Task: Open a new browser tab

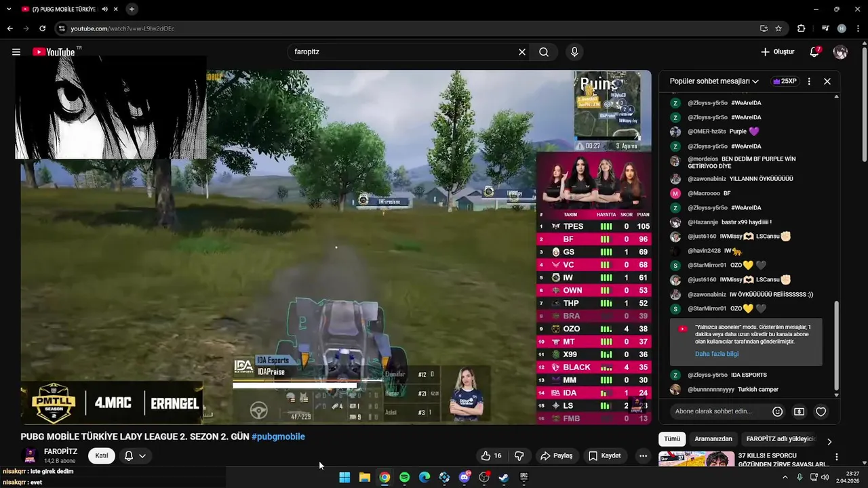Action: click(x=132, y=9)
